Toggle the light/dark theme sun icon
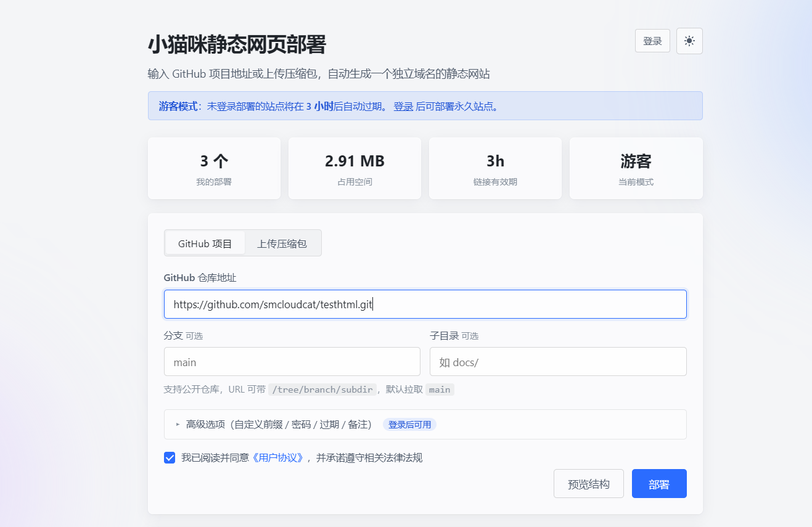812x527 pixels. tap(689, 41)
